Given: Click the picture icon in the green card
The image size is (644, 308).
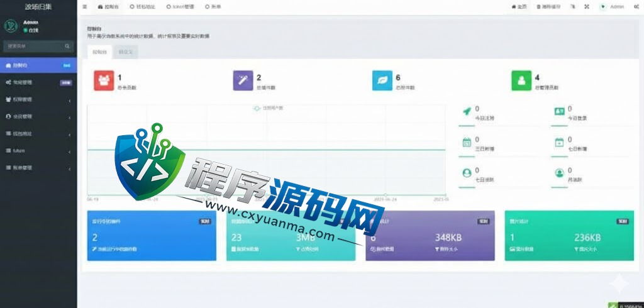Looking at the screenshot, I should tap(512, 249).
